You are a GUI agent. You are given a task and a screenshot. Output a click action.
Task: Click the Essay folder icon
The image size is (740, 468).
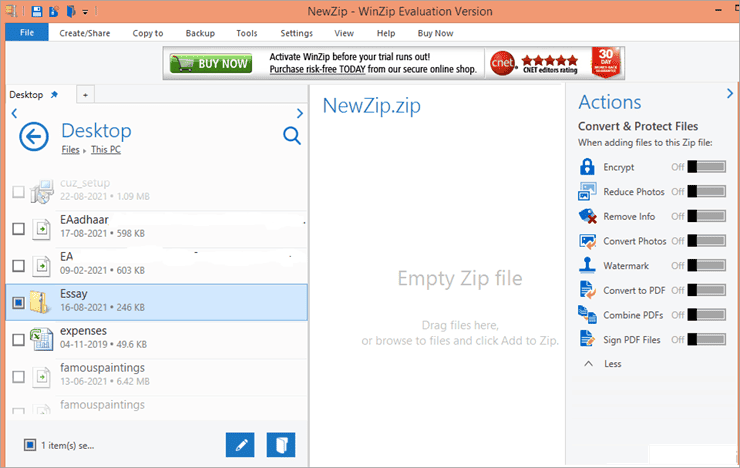tap(40, 302)
